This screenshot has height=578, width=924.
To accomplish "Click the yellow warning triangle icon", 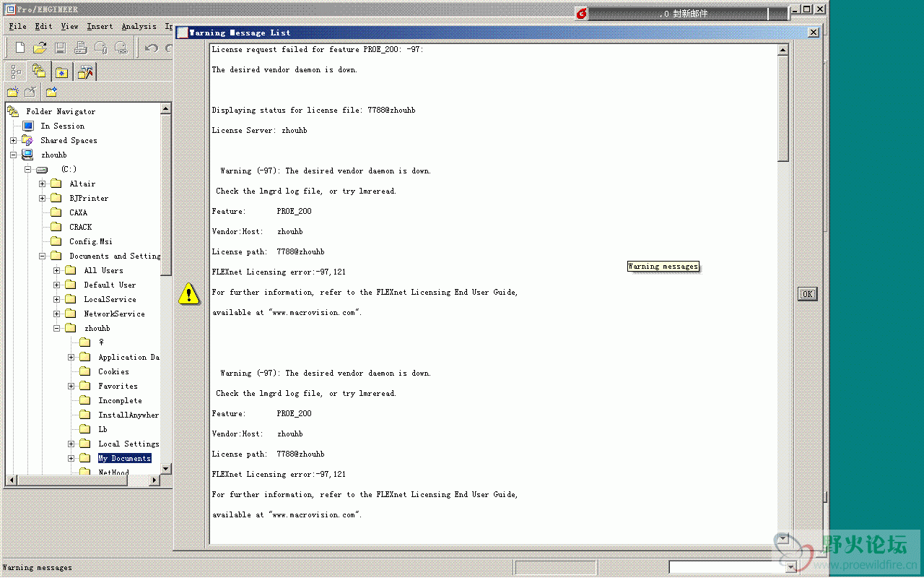I will pos(189,293).
